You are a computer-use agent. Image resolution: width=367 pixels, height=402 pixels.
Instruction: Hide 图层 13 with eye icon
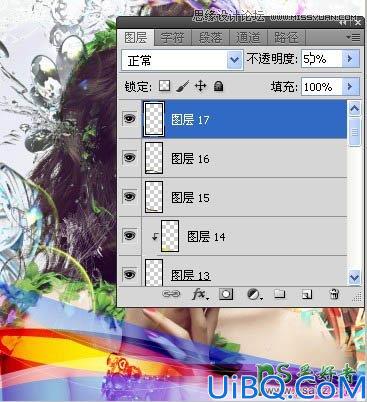coord(129,274)
